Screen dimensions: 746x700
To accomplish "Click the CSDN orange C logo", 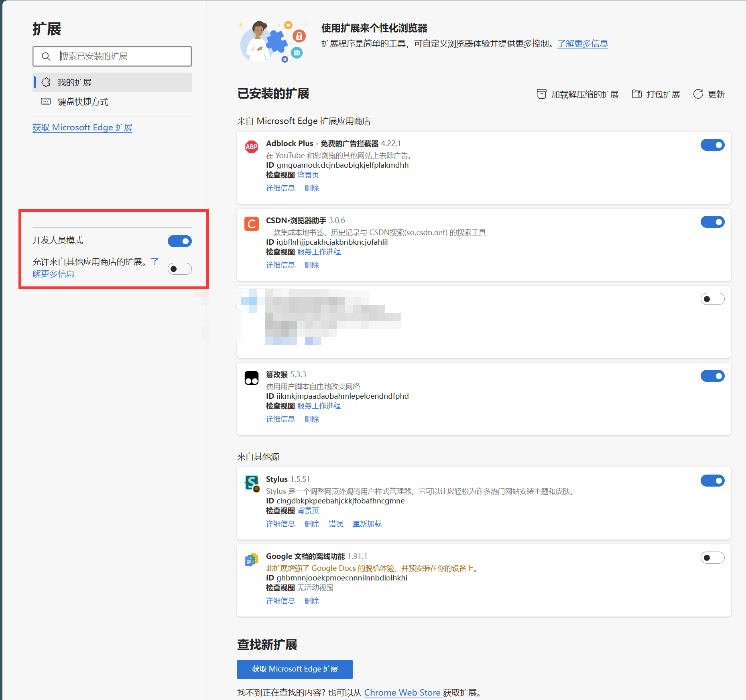I will coord(252,224).
